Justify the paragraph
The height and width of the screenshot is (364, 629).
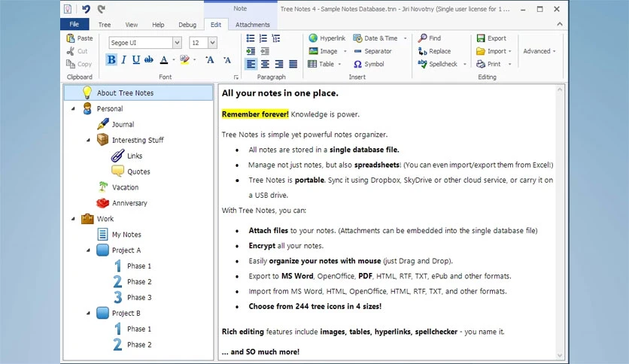pyautogui.click(x=293, y=64)
